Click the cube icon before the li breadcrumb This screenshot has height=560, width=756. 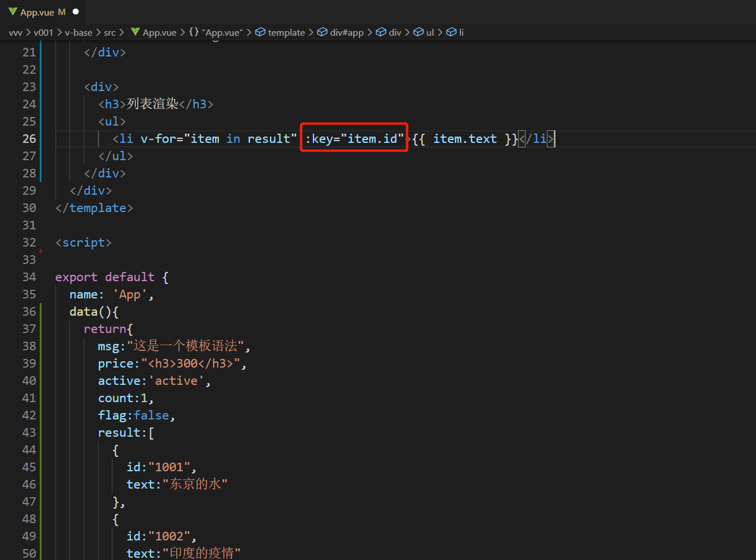coord(451,32)
